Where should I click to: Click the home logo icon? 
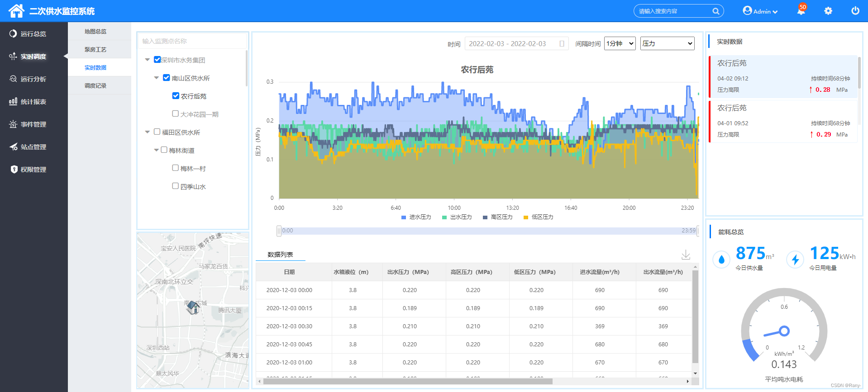tap(16, 11)
